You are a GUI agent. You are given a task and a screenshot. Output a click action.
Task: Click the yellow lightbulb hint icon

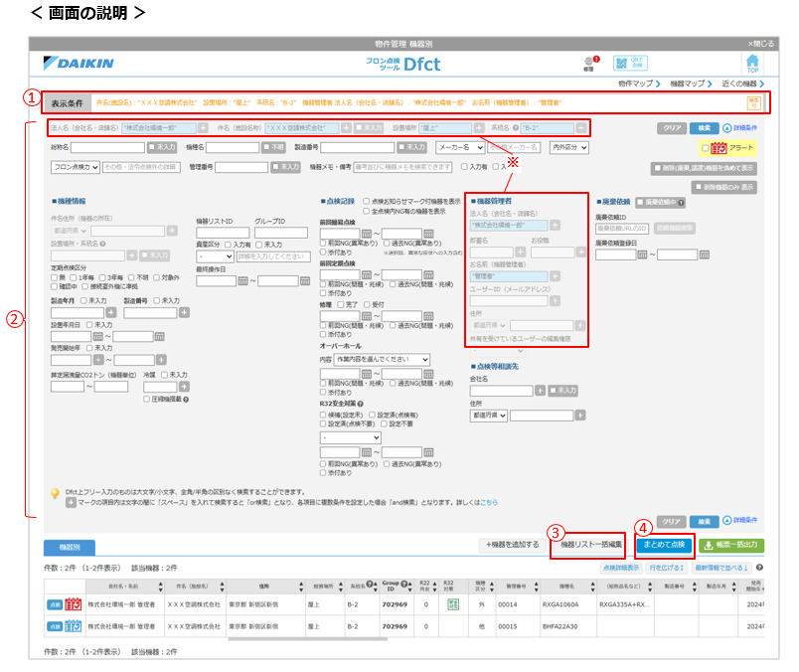[x=56, y=492]
